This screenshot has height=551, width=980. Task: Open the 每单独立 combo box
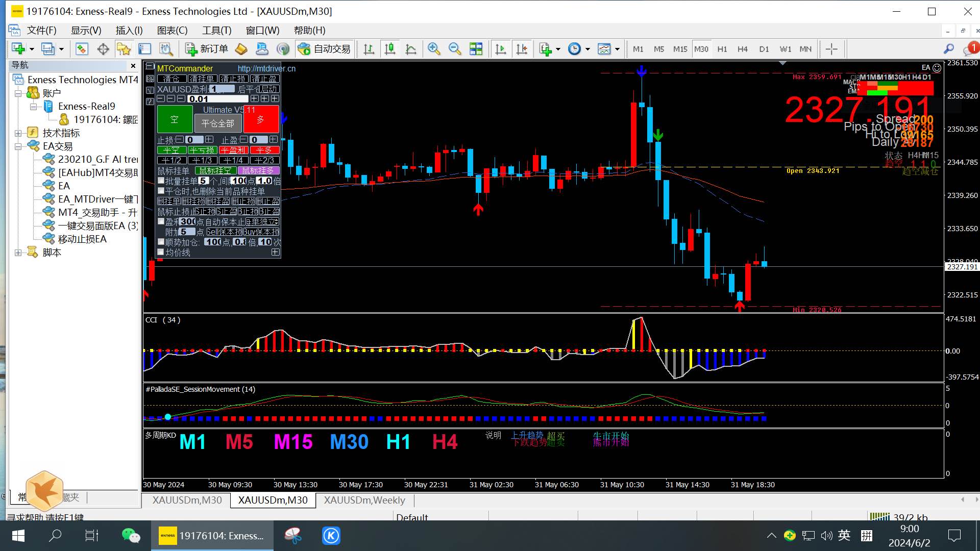[x=263, y=221]
